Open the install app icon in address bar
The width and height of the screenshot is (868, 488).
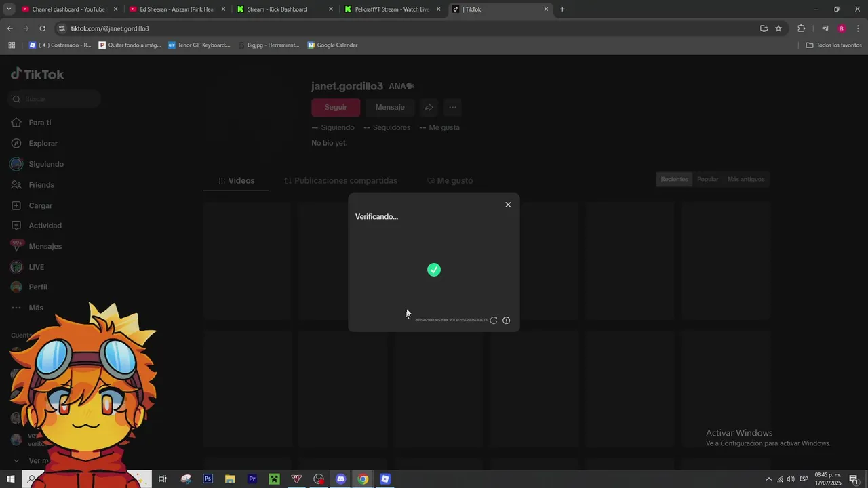tap(764, 28)
